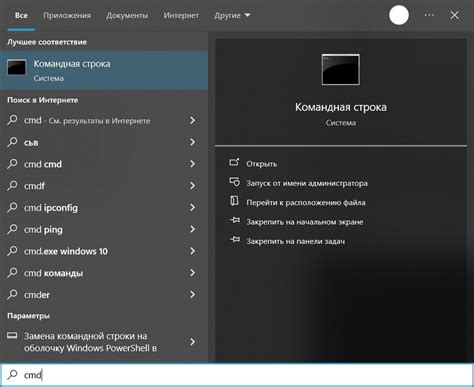
Task: Open 'Замена командной строки на оболочку' setting
Action: click(104, 342)
